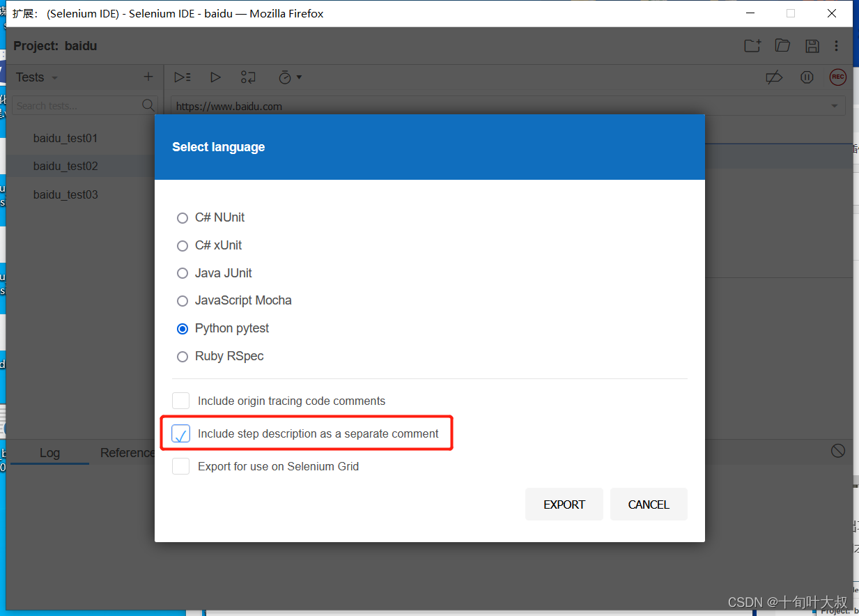Uncheck Include step description as separate comment
859x616 pixels.
click(x=181, y=433)
